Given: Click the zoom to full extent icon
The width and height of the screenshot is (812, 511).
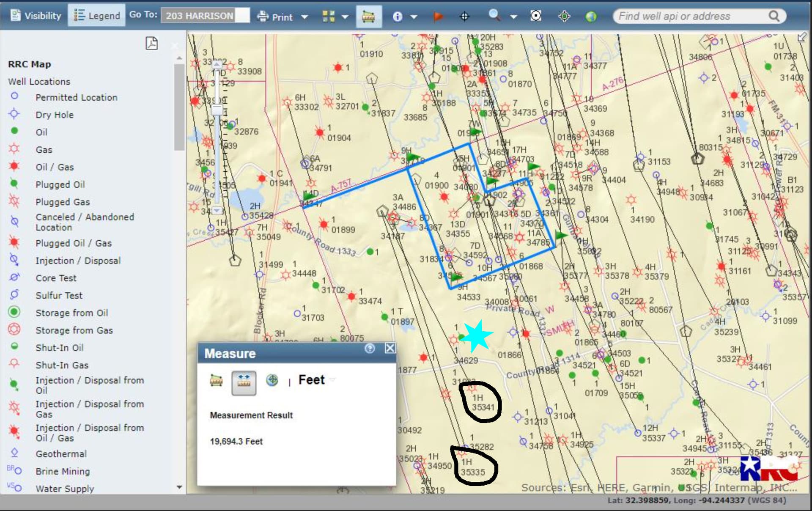Looking at the screenshot, I should (536, 16).
